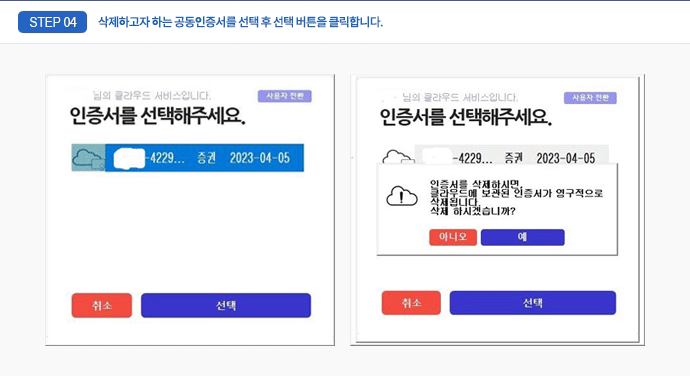Click the step instruction text about 공동인증서
This screenshot has width=690, height=376.
(x=240, y=22)
